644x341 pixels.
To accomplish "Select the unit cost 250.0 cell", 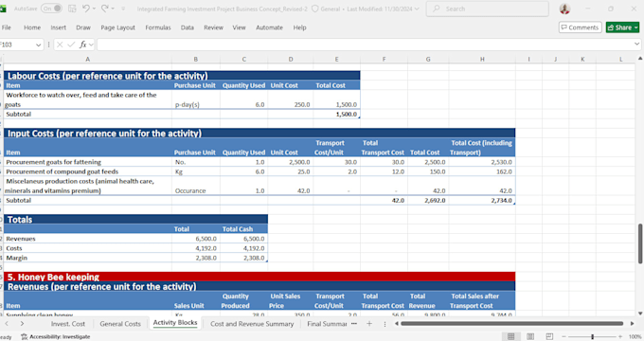I will pyautogui.click(x=291, y=99).
